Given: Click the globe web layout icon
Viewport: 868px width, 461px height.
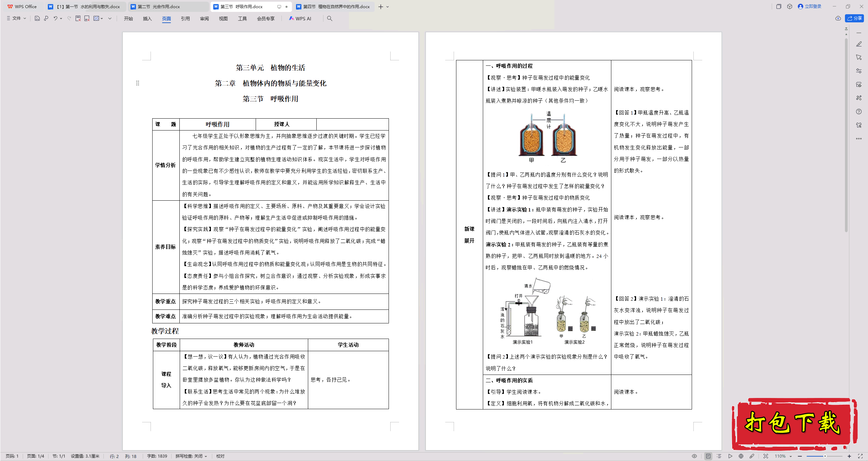Looking at the screenshot, I should click(741, 456).
